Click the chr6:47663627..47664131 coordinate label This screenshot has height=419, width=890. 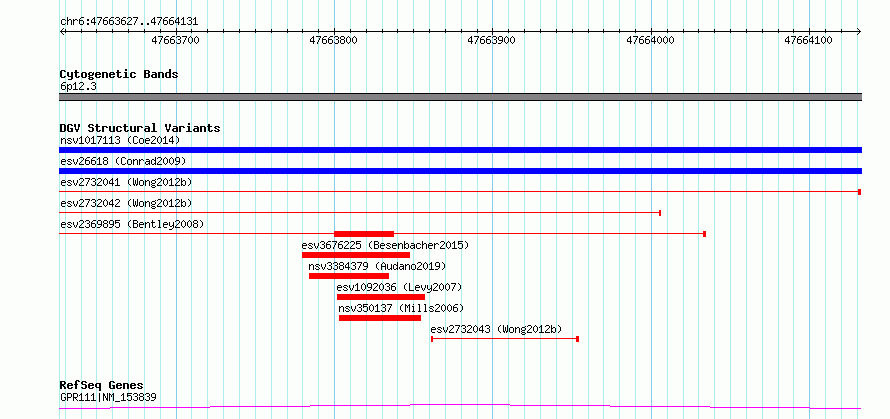coord(129,22)
